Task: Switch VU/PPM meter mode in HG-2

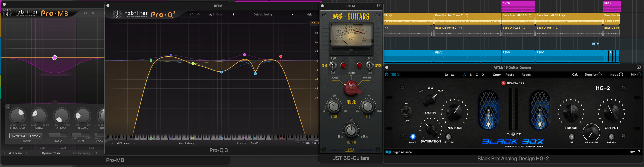Action: pos(513,134)
